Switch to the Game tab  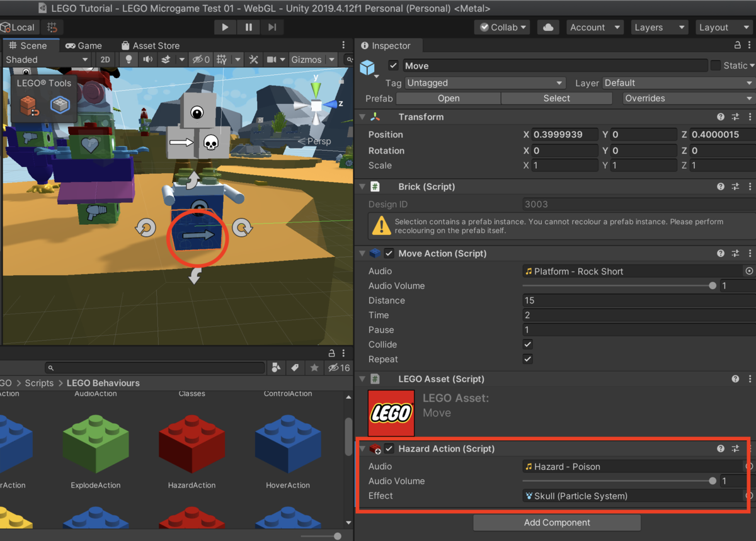coord(84,45)
